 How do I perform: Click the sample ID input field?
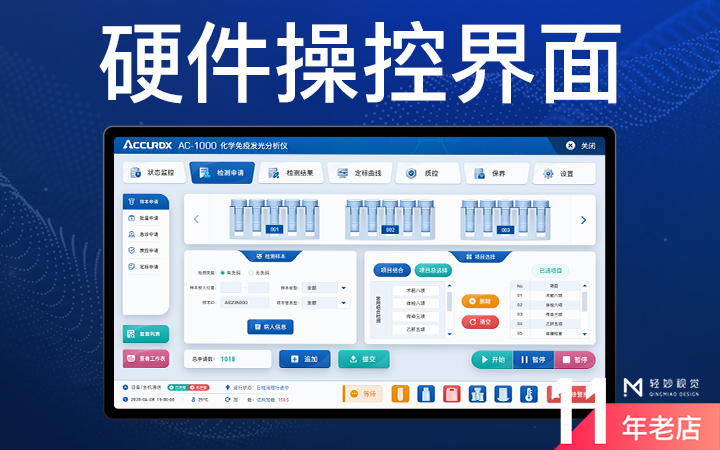245,303
